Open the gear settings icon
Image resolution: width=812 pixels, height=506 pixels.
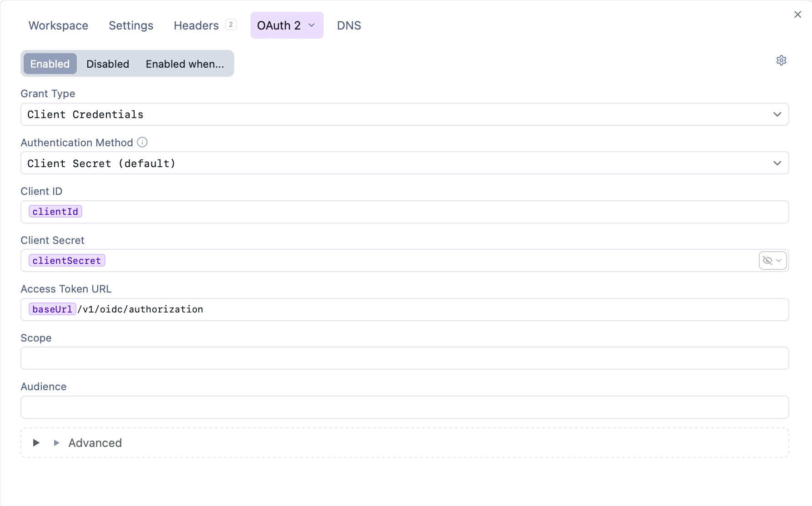click(781, 60)
